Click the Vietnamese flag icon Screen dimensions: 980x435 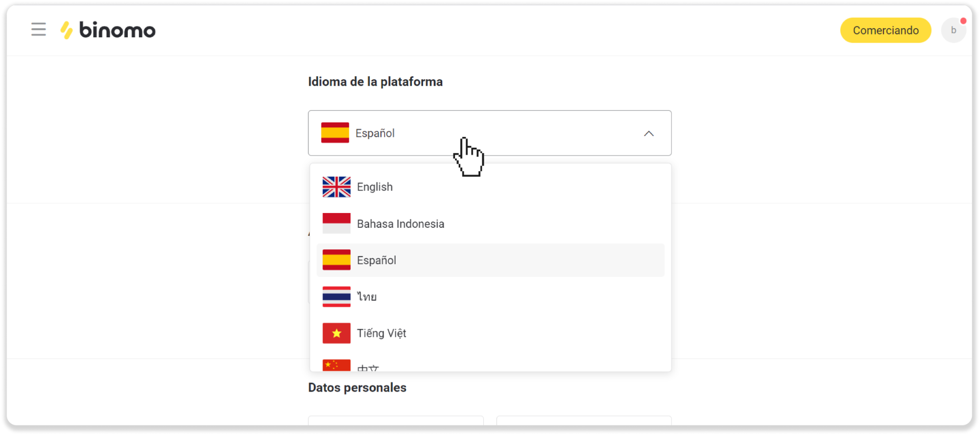[x=336, y=333]
